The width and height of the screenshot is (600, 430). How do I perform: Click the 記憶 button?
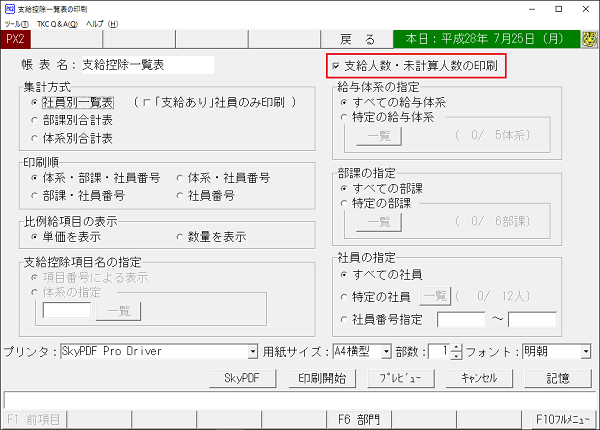[x=558, y=378]
